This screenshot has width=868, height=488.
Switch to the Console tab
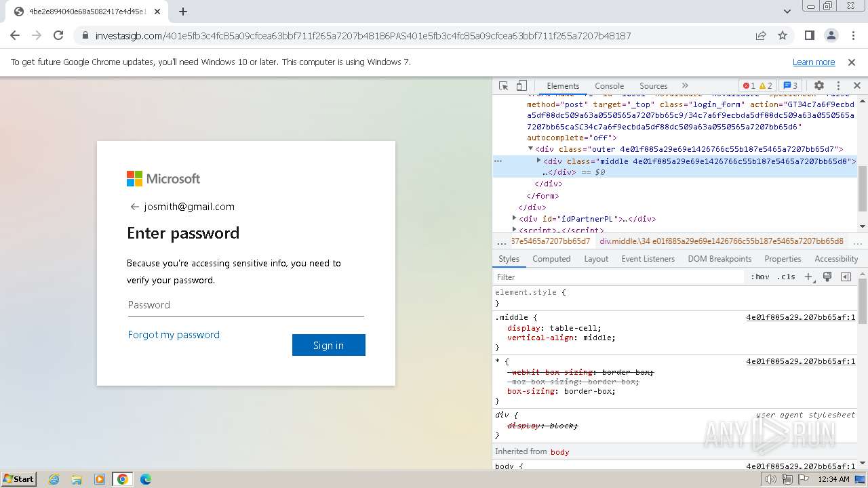(x=609, y=86)
